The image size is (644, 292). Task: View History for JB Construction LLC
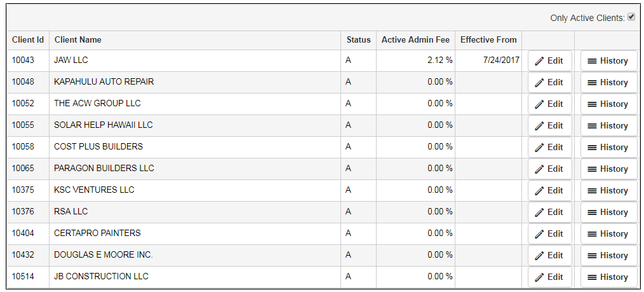[608, 277]
